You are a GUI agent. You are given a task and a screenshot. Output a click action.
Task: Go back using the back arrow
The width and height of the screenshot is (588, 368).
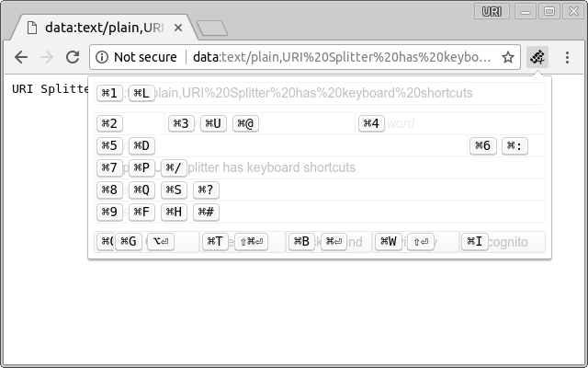21,57
